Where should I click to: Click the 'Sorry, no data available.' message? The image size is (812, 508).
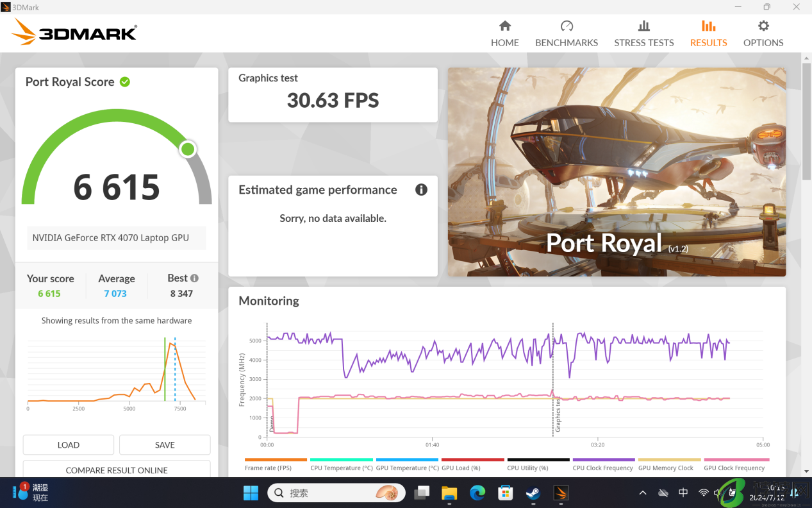pyautogui.click(x=333, y=218)
